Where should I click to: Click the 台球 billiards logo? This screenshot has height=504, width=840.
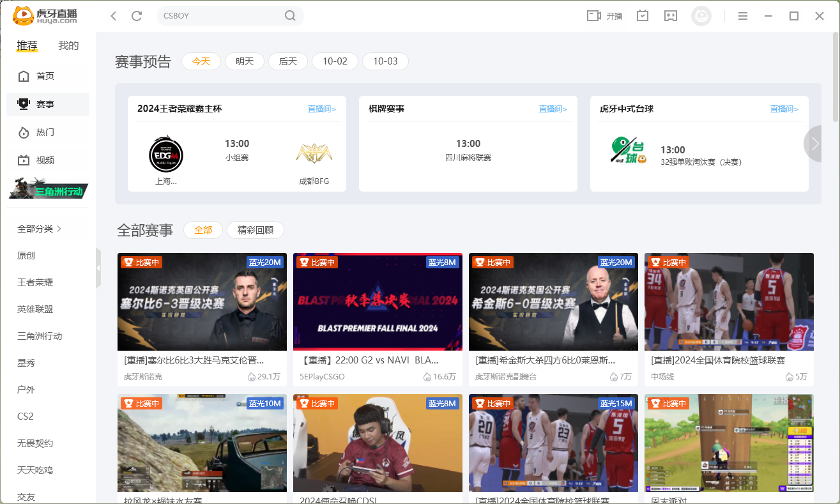coord(629,151)
